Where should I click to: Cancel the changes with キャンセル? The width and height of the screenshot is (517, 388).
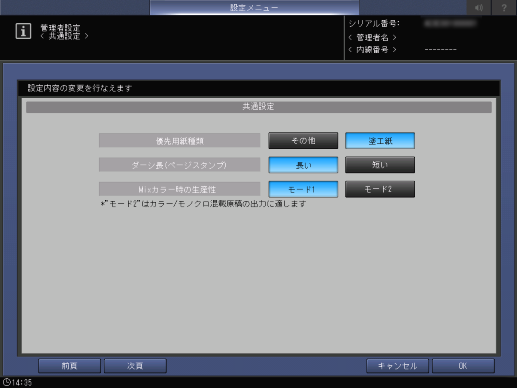click(397, 366)
